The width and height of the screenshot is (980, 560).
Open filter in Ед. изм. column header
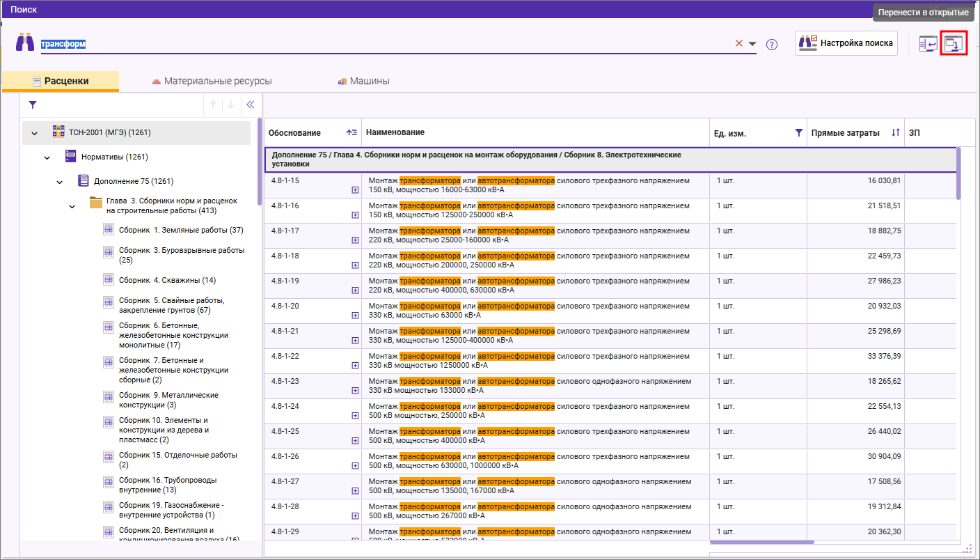pyautogui.click(x=798, y=132)
